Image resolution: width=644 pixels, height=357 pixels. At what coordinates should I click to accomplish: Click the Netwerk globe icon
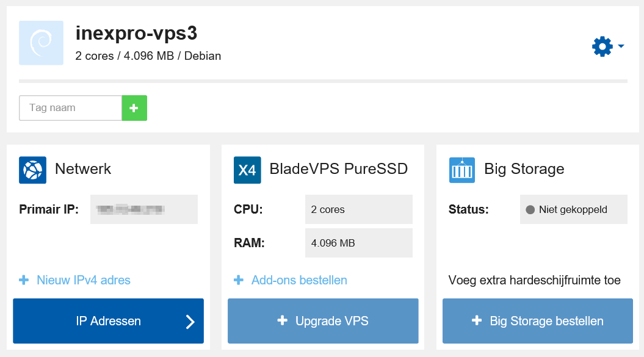point(32,170)
